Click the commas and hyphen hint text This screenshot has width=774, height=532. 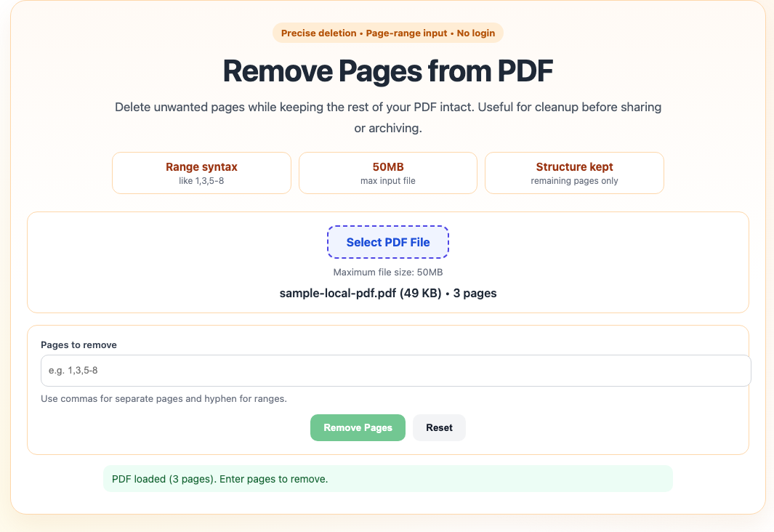[164, 398]
